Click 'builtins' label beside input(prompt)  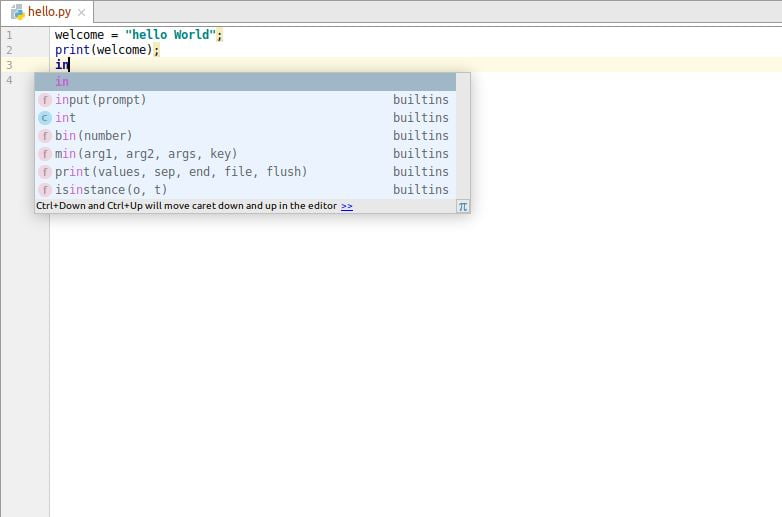coord(420,100)
